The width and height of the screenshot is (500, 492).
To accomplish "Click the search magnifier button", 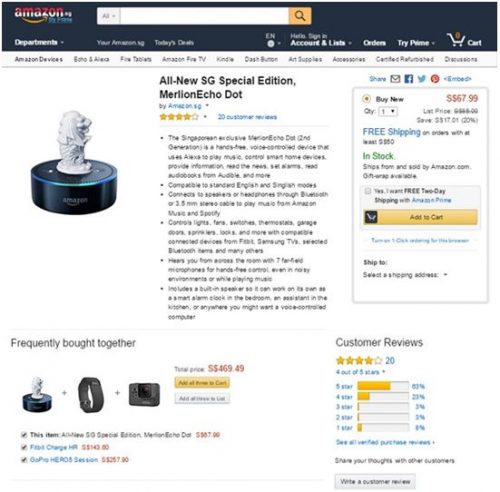I will pos(300,16).
